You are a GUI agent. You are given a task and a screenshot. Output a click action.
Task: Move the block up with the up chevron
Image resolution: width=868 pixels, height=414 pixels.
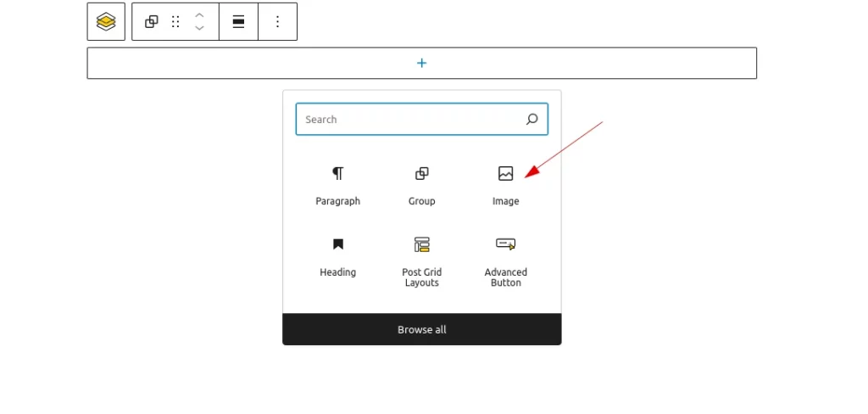click(199, 15)
